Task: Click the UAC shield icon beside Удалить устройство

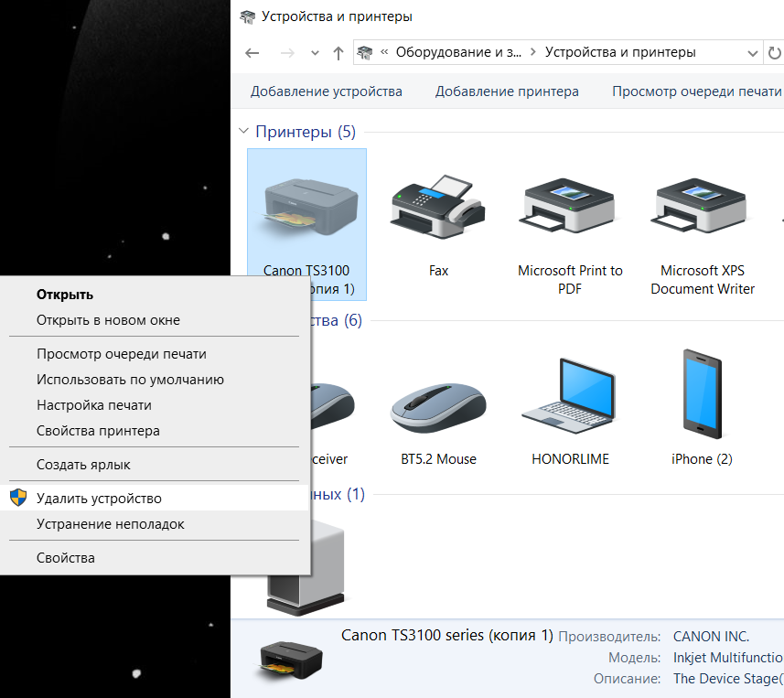Action: (x=18, y=498)
